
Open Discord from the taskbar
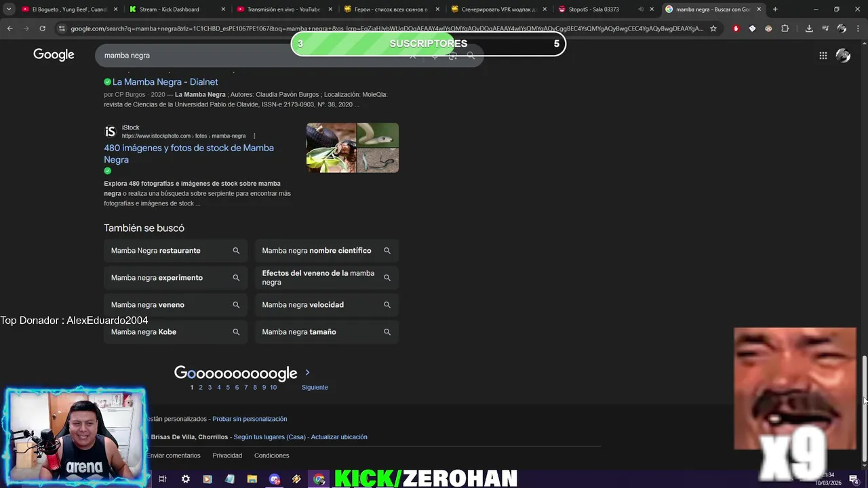click(275, 479)
